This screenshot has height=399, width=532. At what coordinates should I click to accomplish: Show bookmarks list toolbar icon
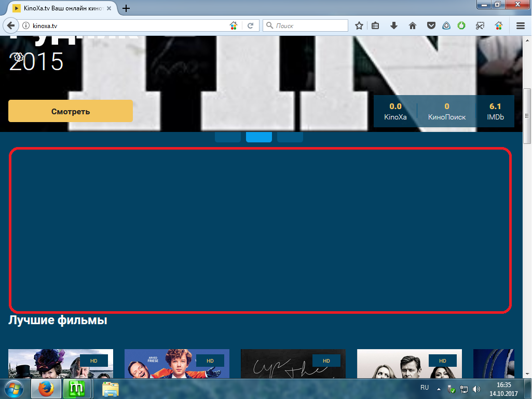tap(375, 25)
